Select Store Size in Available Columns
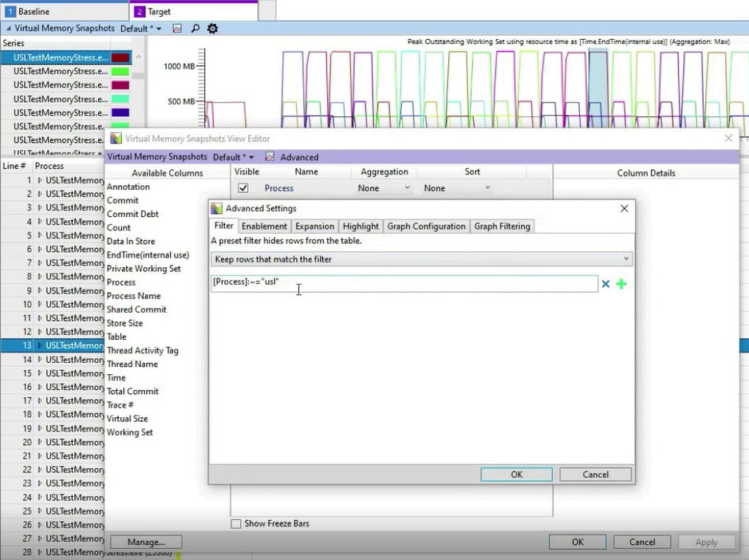749x560 pixels. pyautogui.click(x=124, y=323)
